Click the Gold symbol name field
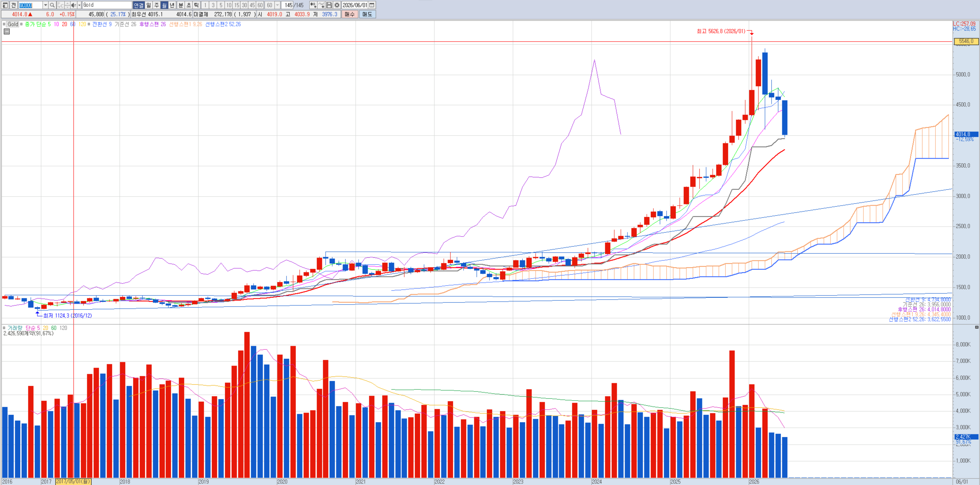The image size is (980, 485). pos(107,5)
